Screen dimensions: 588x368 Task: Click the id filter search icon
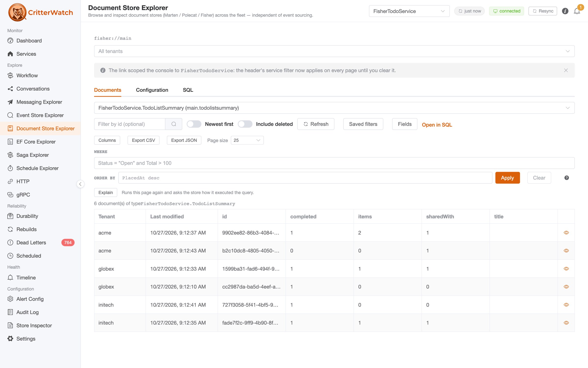(x=174, y=124)
